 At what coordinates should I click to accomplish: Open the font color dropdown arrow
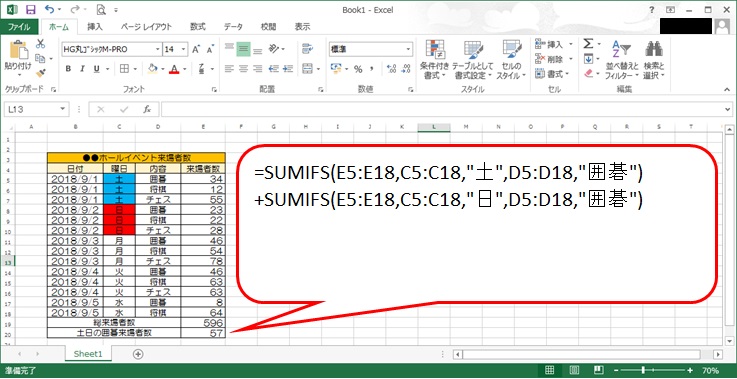[185, 69]
